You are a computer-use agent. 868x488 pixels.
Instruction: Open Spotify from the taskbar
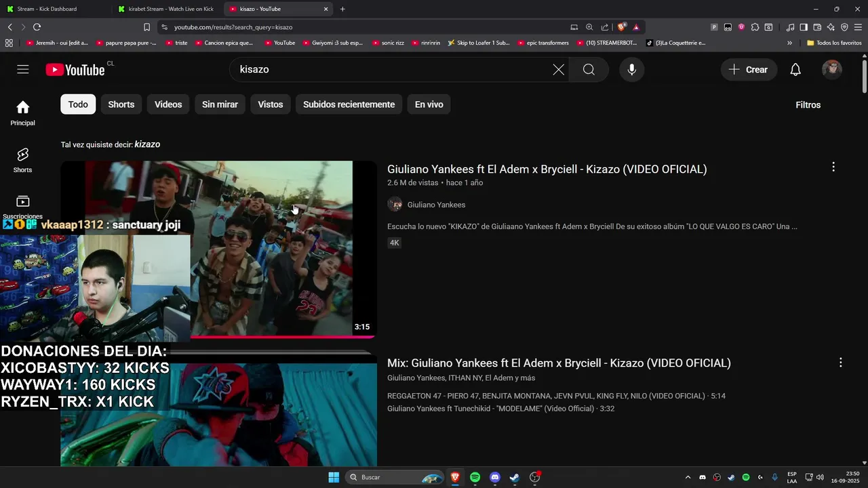pyautogui.click(x=475, y=477)
